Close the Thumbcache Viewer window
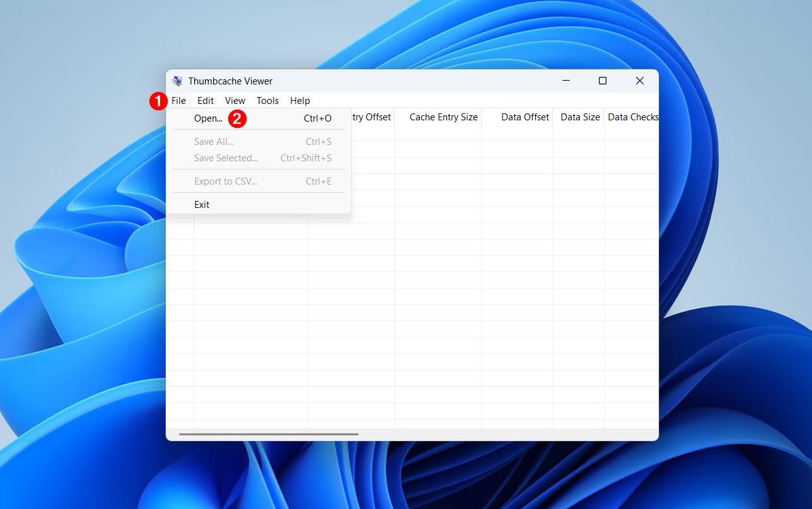 640,81
